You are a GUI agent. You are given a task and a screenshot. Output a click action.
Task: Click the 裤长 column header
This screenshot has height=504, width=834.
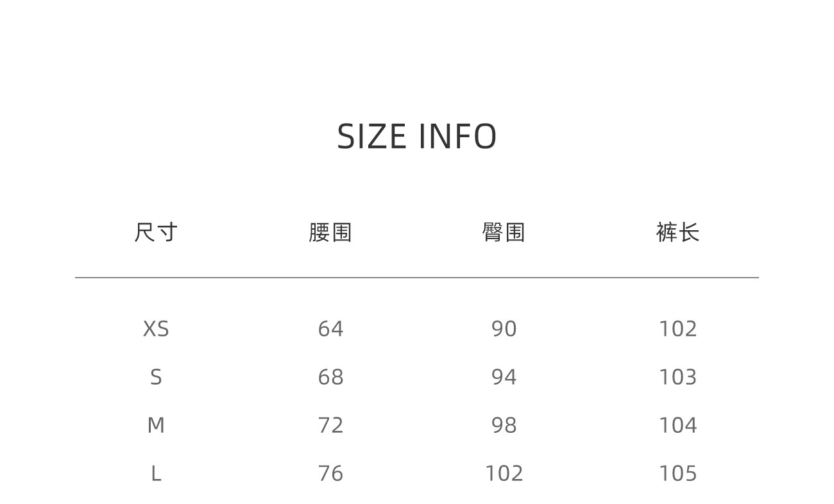point(677,232)
